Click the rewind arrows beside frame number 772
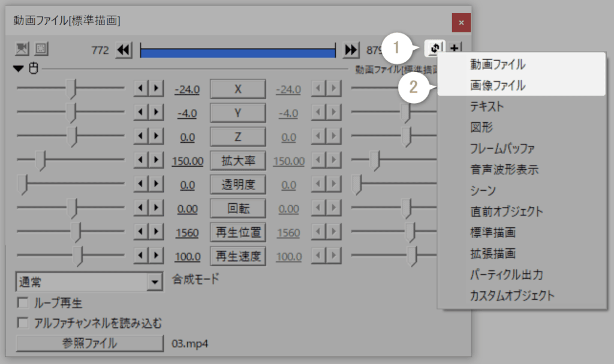Viewport: 614px width, 364px height. tap(124, 50)
